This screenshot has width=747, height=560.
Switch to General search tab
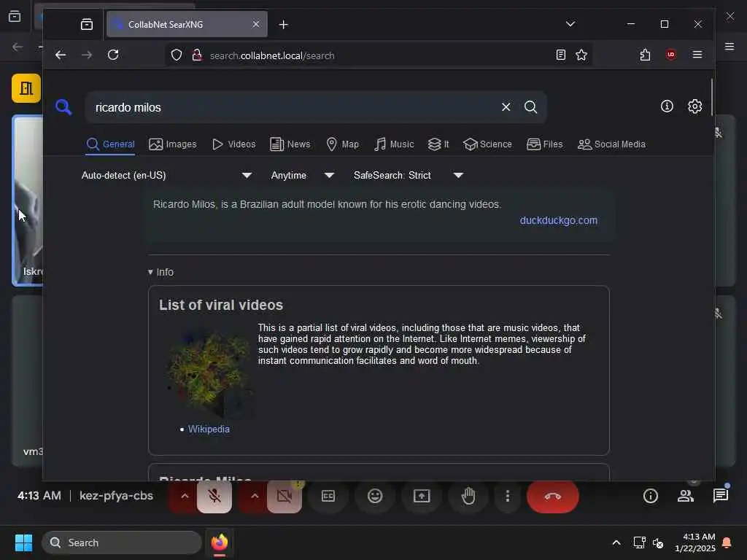click(x=111, y=144)
